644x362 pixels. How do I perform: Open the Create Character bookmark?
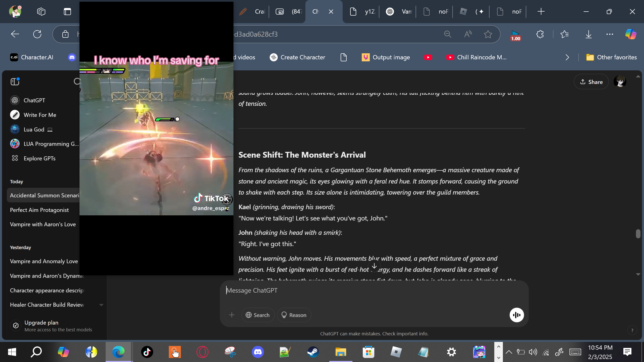pos(297,57)
